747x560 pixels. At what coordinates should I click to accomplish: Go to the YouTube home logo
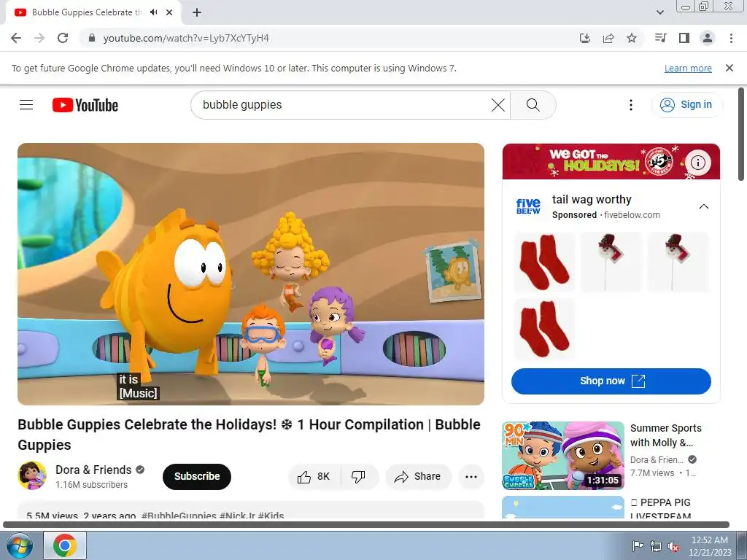pyautogui.click(x=85, y=105)
